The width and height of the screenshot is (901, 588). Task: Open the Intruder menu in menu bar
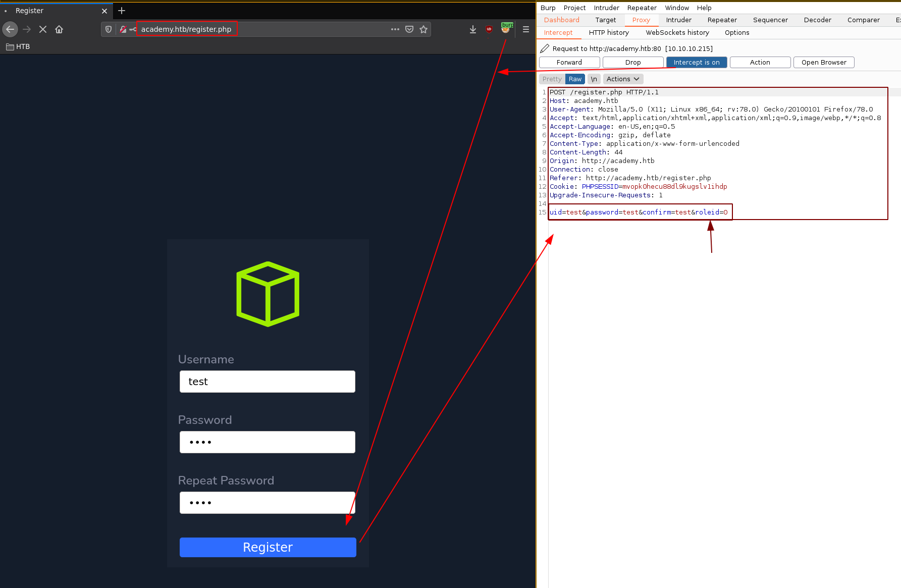(606, 8)
